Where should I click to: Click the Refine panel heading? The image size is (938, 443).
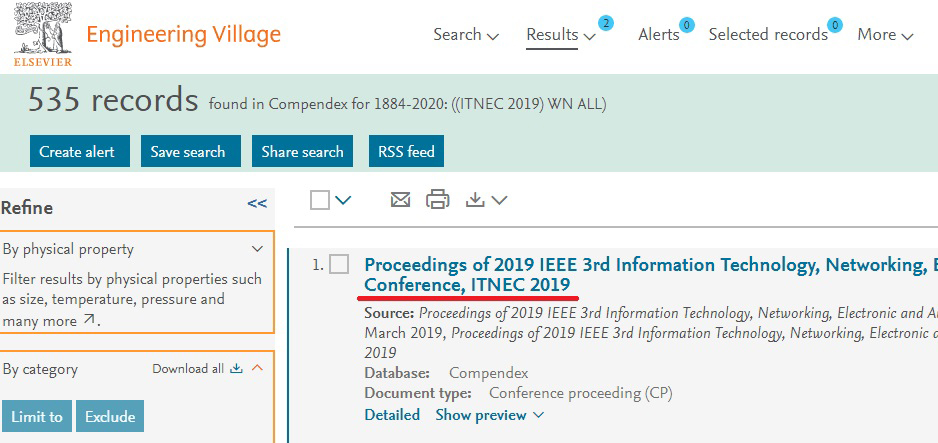tap(27, 208)
